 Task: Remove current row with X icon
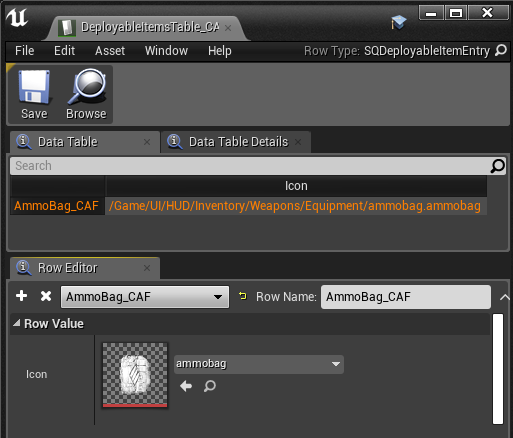(46, 296)
